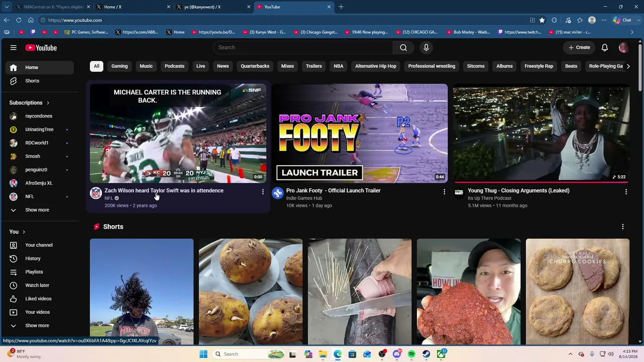Select the Music category chip
Screen dimensions: 644x362
(146, 66)
